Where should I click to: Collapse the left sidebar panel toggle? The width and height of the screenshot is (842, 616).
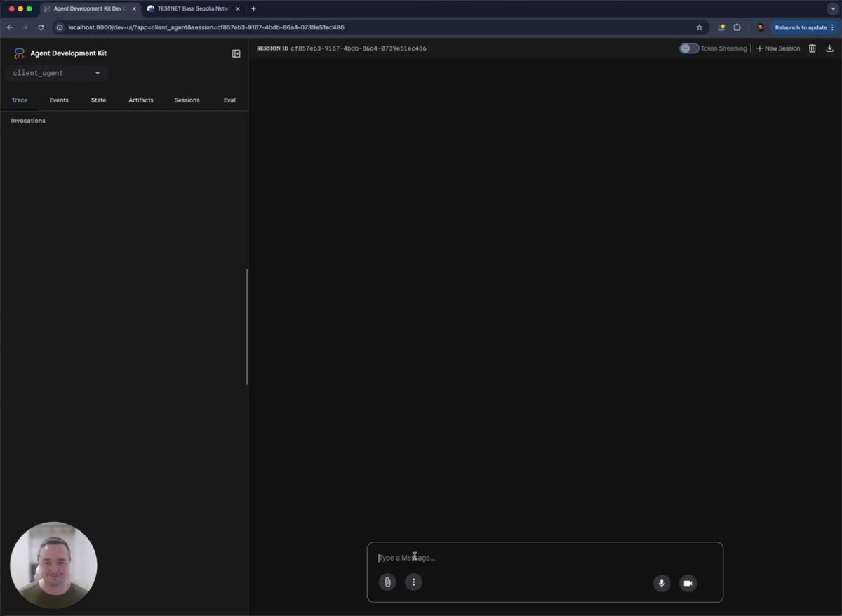(x=236, y=53)
